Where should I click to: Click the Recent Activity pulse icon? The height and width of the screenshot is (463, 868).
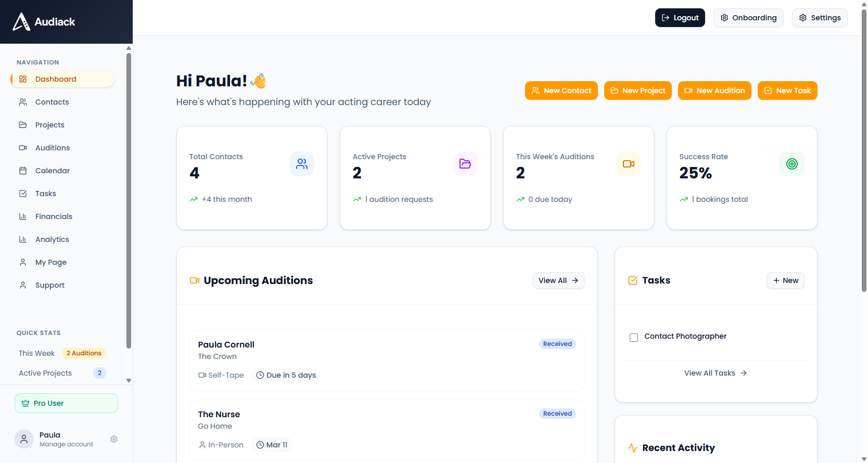point(633,448)
